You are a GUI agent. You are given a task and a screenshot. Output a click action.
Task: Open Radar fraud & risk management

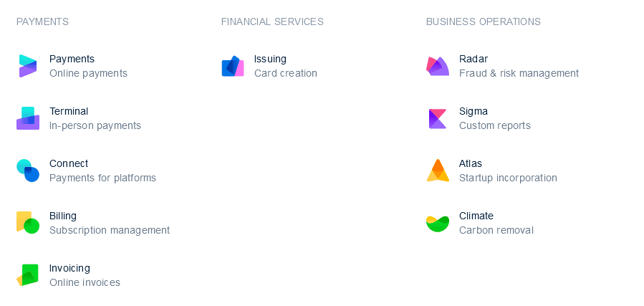tap(474, 59)
